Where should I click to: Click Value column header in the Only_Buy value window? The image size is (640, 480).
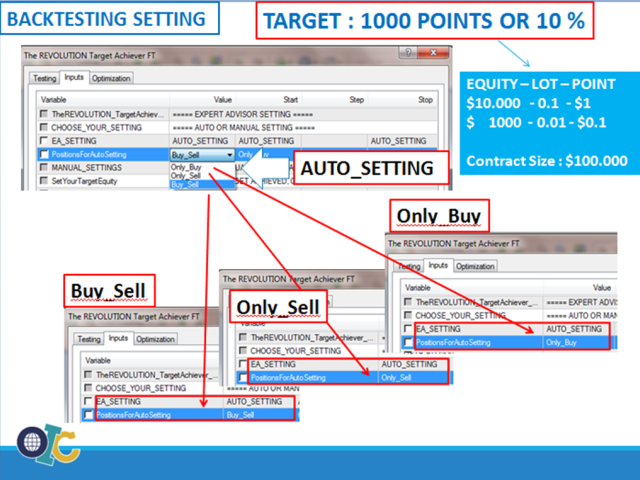click(x=602, y=288)
